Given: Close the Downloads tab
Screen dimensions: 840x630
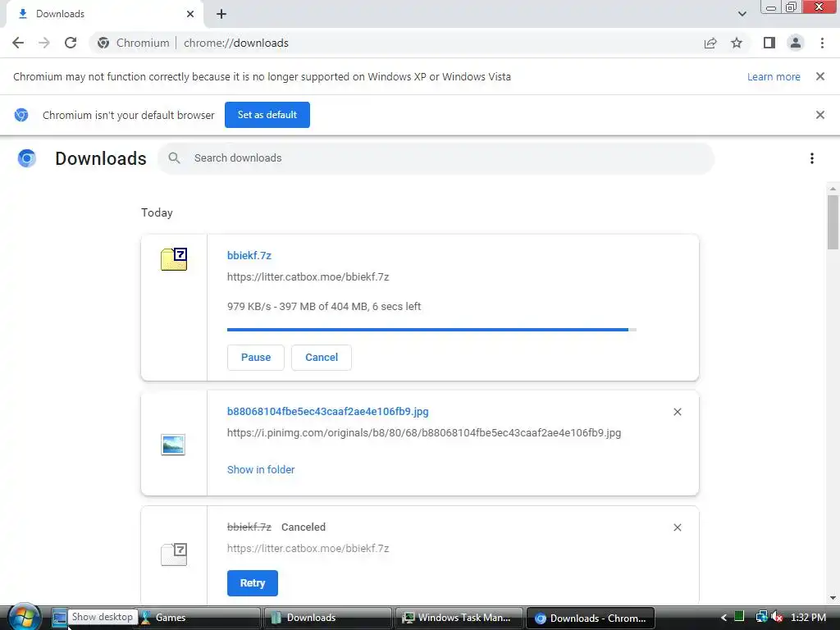Looking at the screenshot, I should pos(190,14).
